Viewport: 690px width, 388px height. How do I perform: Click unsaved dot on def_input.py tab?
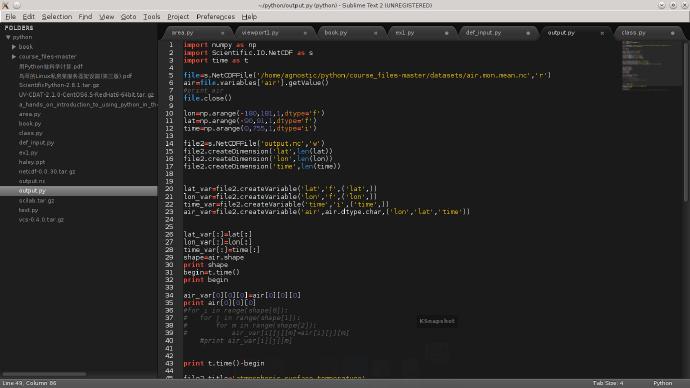528,33
